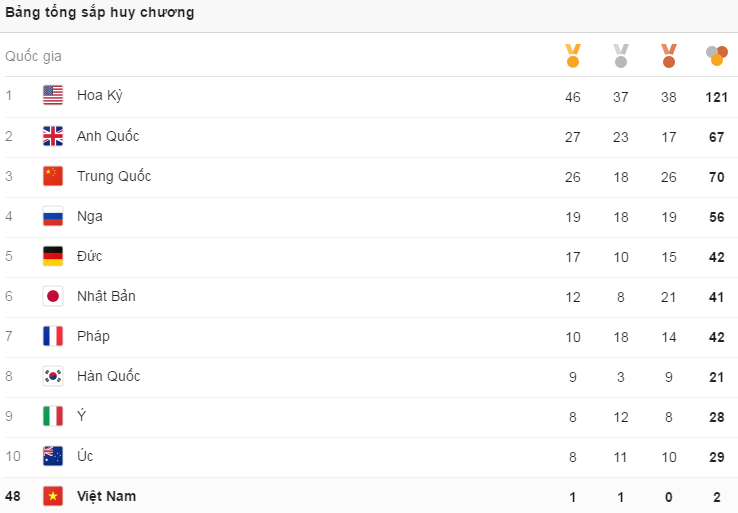
Task: Click the total medals combined icon
Action: tap(716, 56)
